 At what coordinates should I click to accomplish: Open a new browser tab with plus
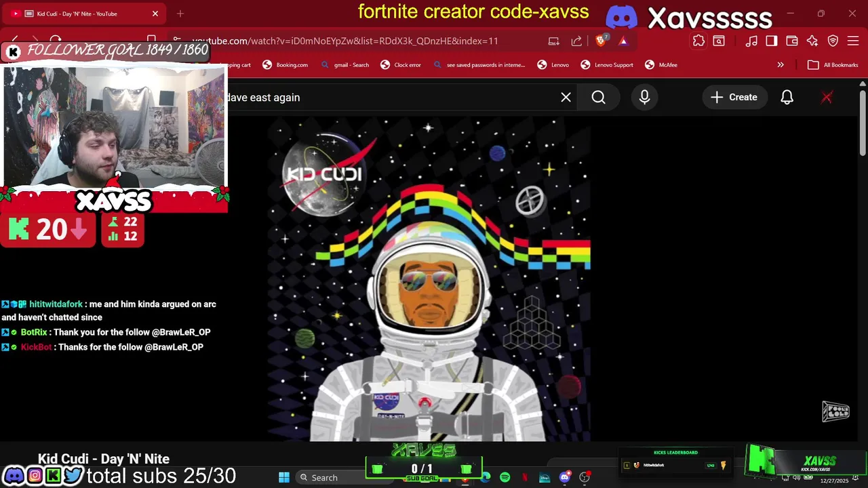pos(180,14)
